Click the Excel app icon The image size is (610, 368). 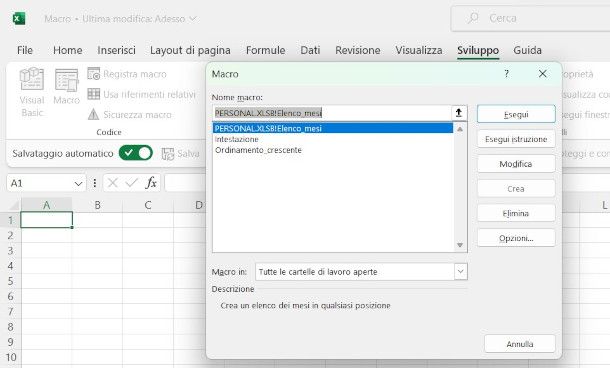coord(19,18)
